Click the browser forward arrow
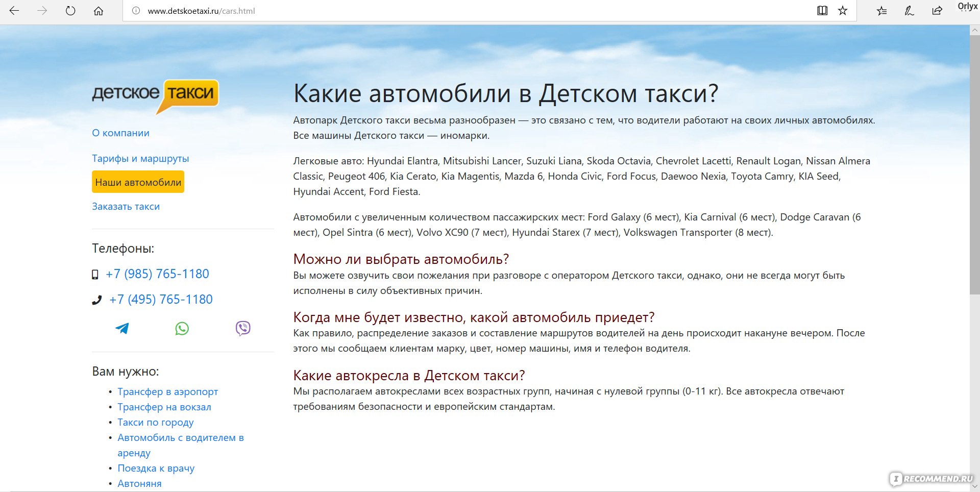Screen dimensions: 980x492 [42, 11]
